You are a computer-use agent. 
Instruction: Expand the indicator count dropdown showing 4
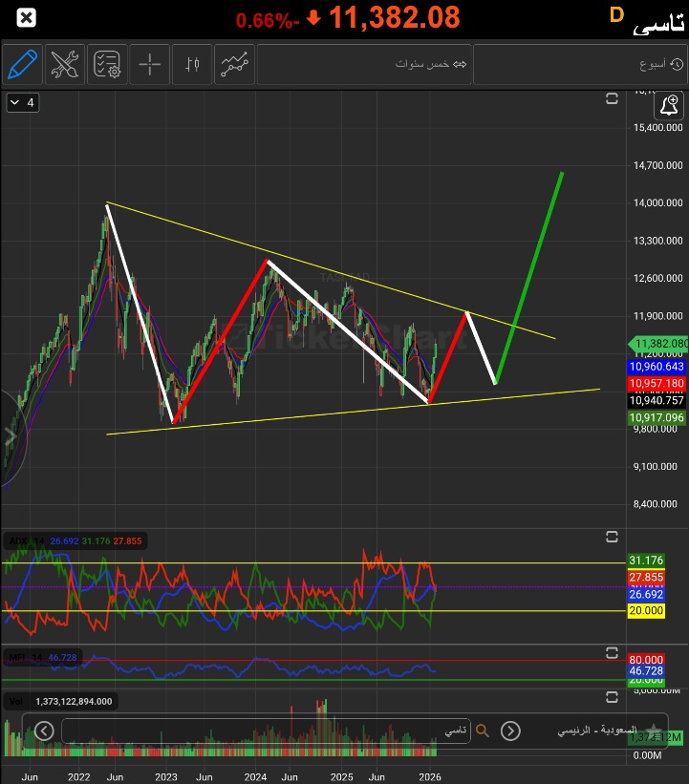[23, 102]
